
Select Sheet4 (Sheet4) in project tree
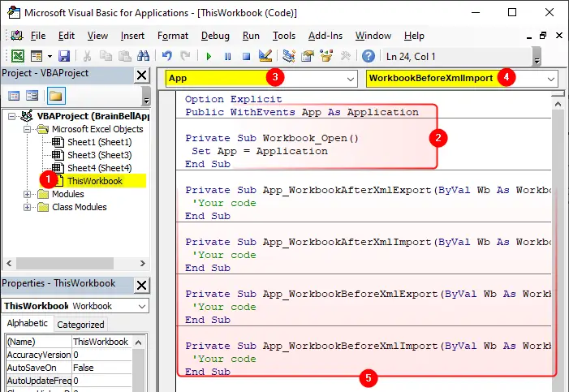[x=99, y=168]
